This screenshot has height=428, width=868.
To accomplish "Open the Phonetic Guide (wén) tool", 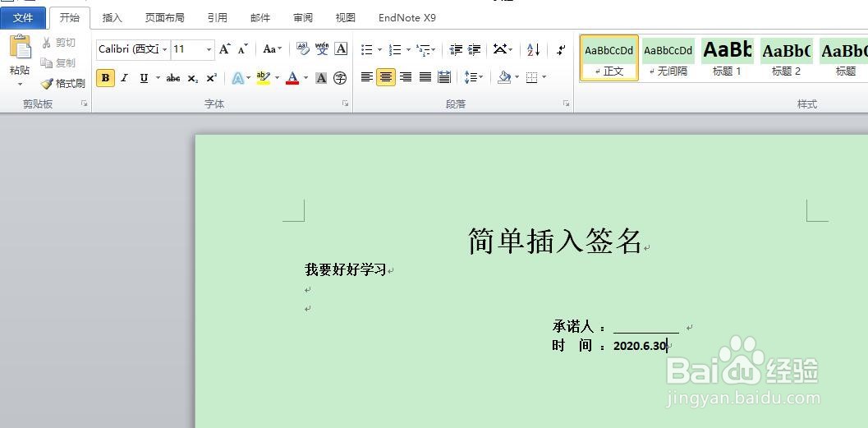I will [322, 49].
